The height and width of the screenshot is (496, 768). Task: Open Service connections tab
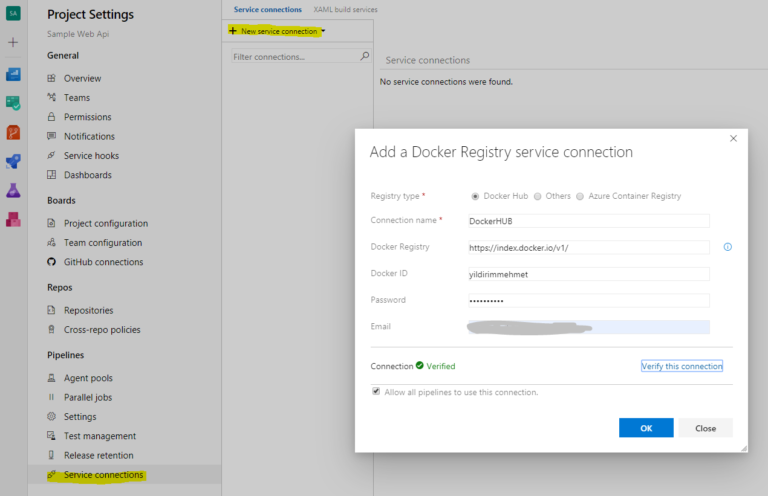pyautogui.click(x=267, y=9)
